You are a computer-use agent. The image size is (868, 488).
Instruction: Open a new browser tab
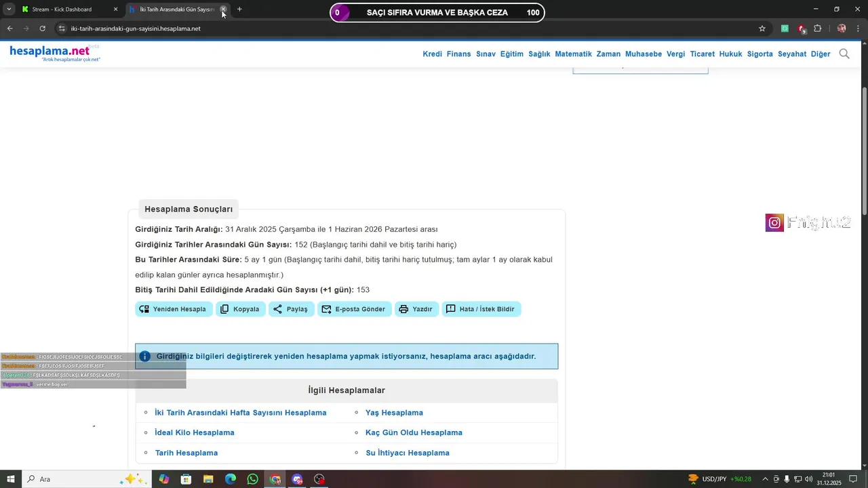click(239, 9)
